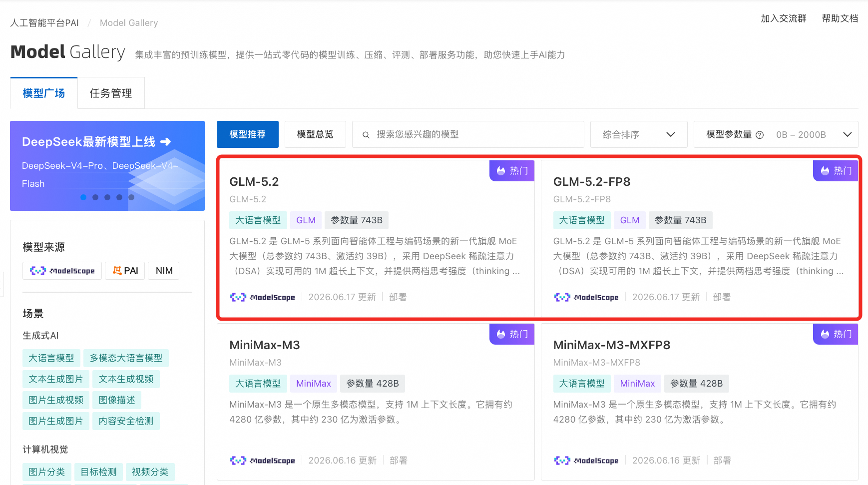Viewport: 868px width, 485px height.
Task: Click the 热门 badge on GLM-5.2-FP8 card
Action: pyautogui.click(x=836, y=171)
